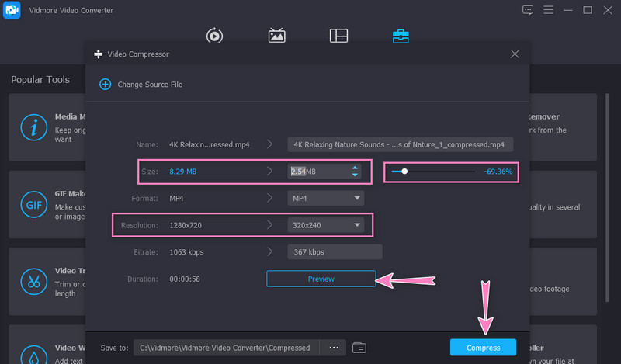Open the hamburger menu in title bar
This screenshot has width=621, height=364.
(547, 10)
